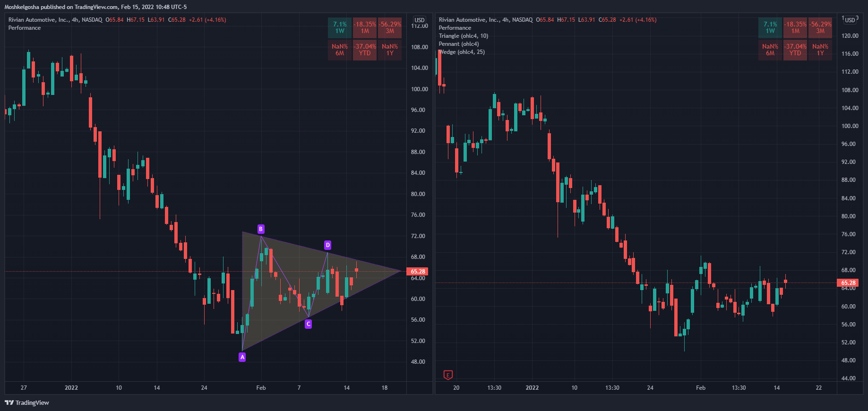Click the '27' date label on left time axis
Viewport: 868px width, 411px height.
(x=24, y=387)
